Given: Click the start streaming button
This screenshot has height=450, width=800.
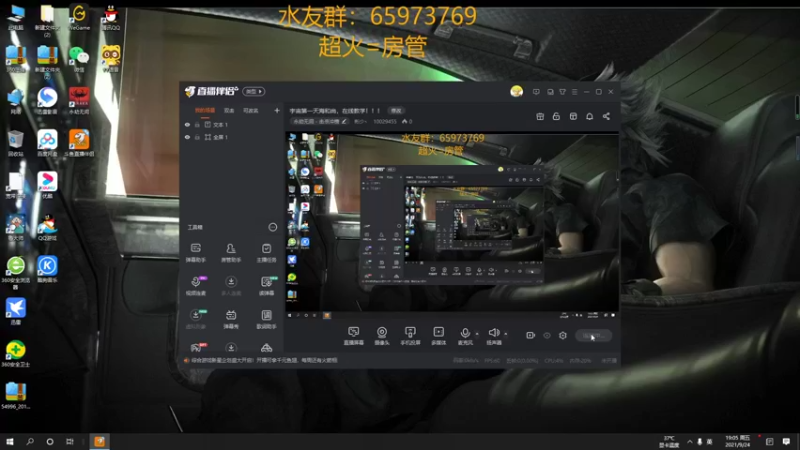Looking at the screenshot, I should click(593, 335).
